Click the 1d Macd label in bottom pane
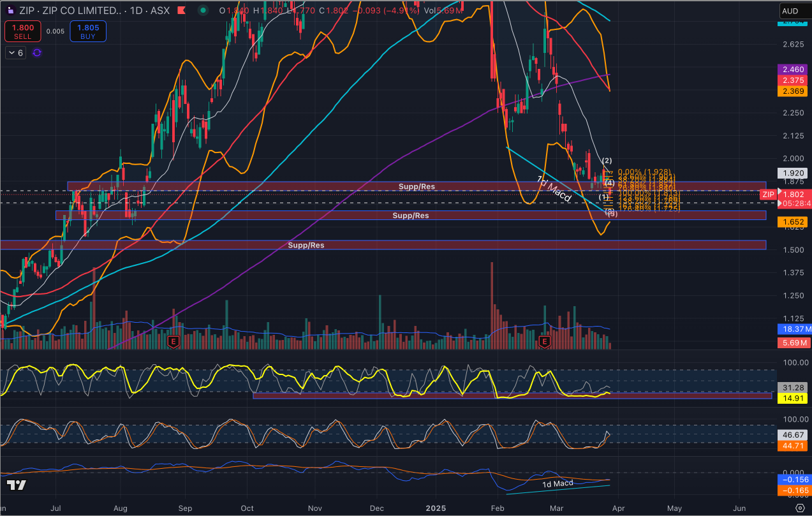 (557, 483)
